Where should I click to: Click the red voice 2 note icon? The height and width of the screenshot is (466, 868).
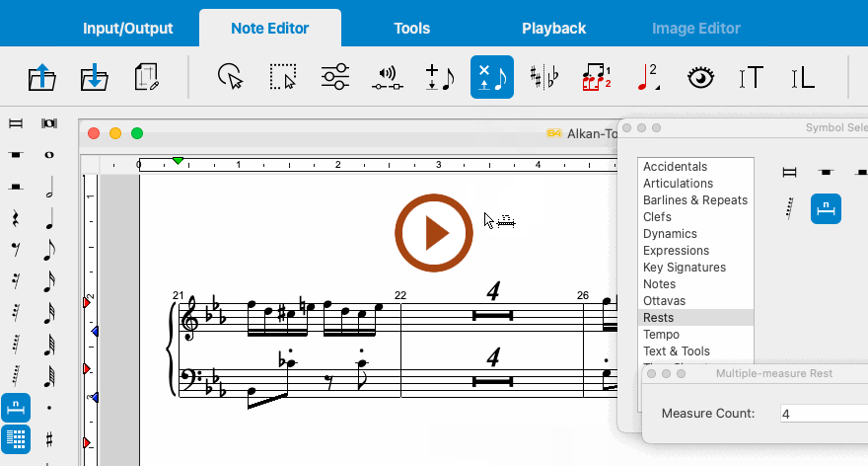coord(648,77)
